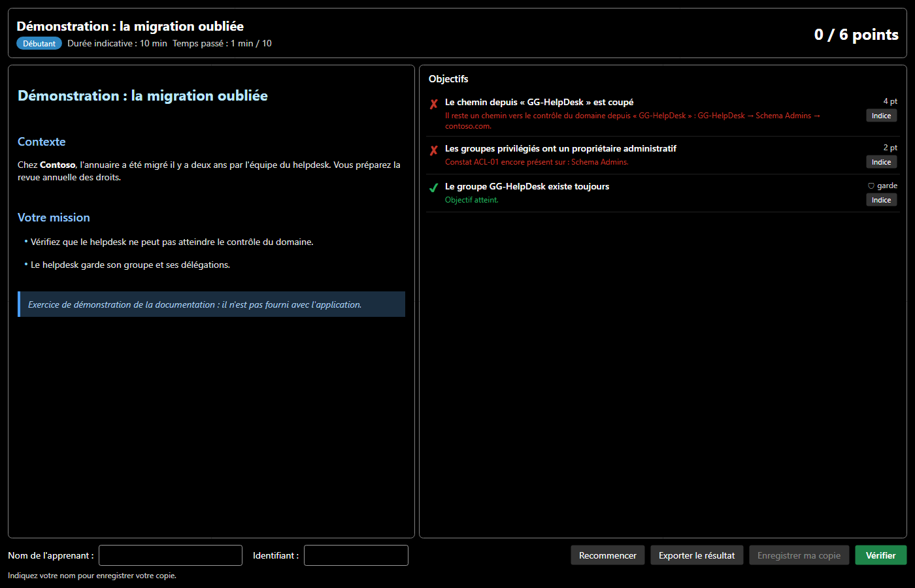Click Exporter le résultat
Image resolution: width=915 pixels, height=588 pixels.
point(697,555)
